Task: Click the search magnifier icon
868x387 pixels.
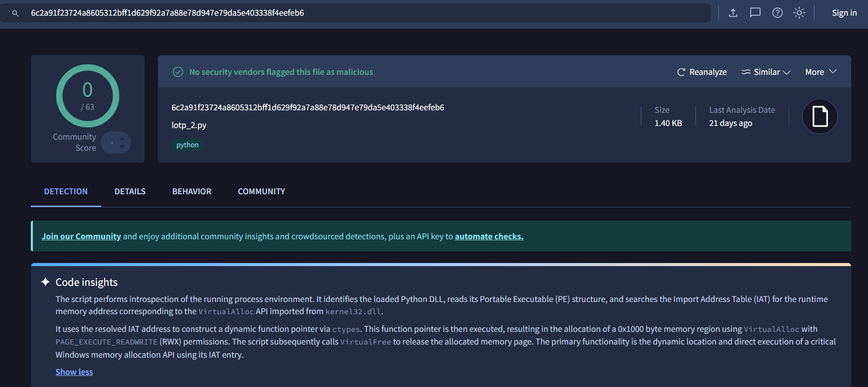Action: click(15, 13)
